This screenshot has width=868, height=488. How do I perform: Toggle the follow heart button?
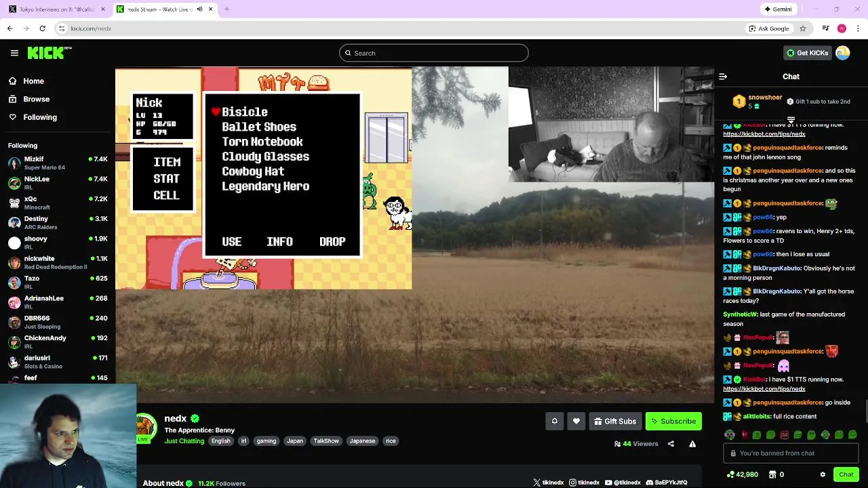(576, 422)
